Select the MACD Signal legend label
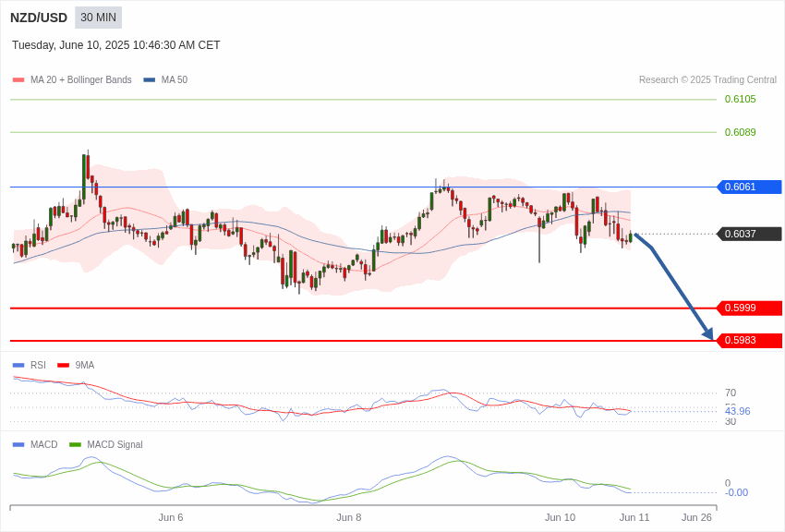This screenshot has height=532, width=785. click(115, 445)
